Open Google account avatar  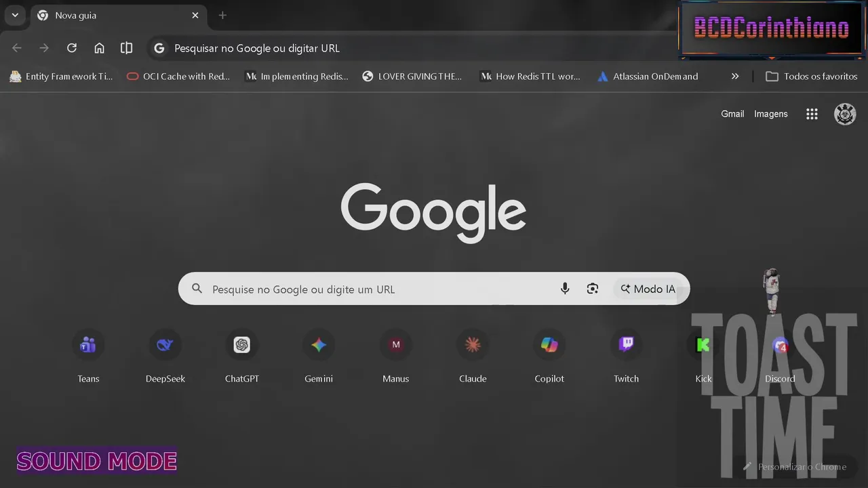pos(845,114)
